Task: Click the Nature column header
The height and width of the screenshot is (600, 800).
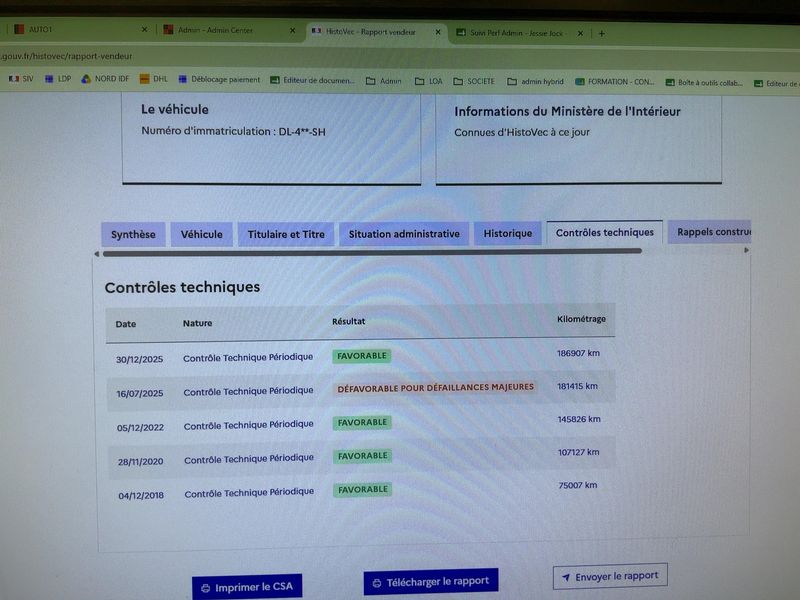Action: (x=197, y=323)
